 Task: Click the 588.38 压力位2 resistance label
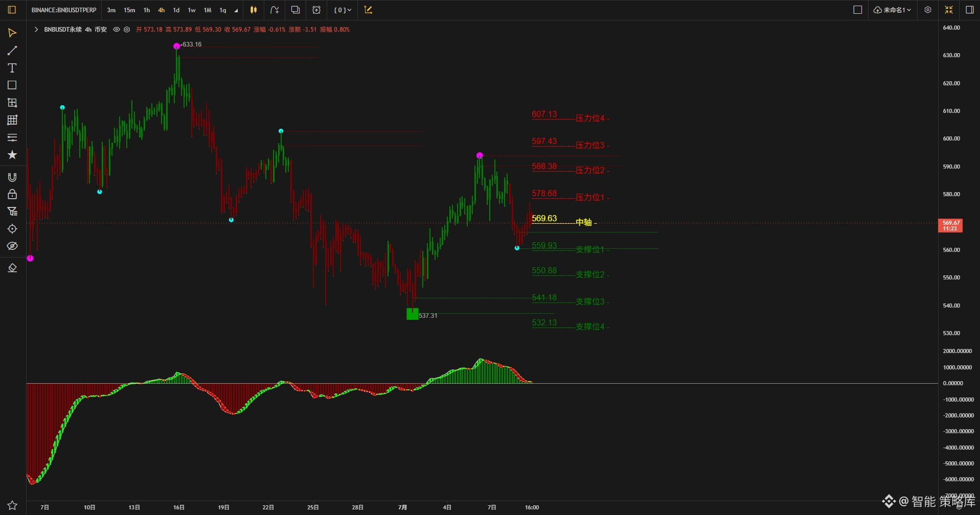[570, 168]
